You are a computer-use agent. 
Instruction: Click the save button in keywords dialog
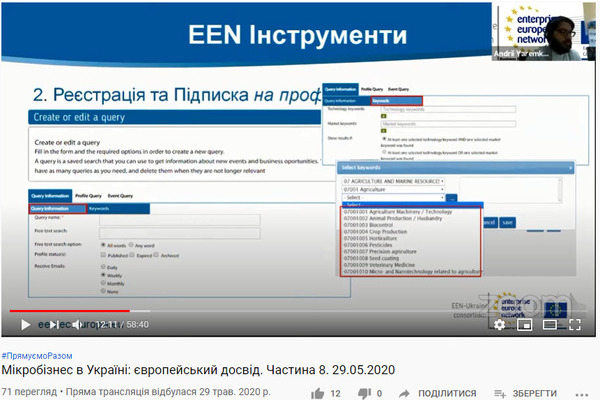click(x=507, y=222)
